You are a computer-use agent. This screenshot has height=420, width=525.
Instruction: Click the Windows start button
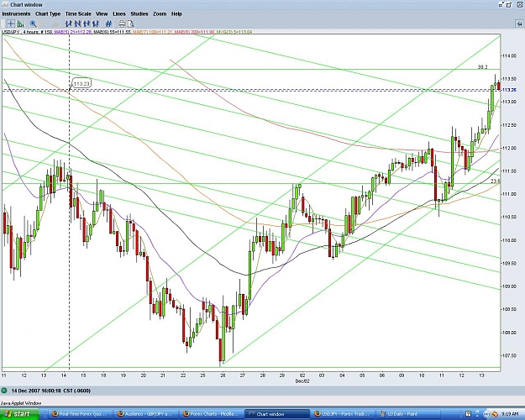pos(19,414)
